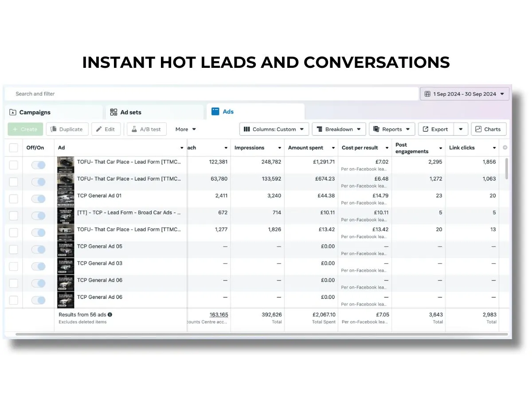Image resolution: width=532 pixels, height=399 pixels.
Task: Open A/B test flask icon button
Action: [134, 129]
